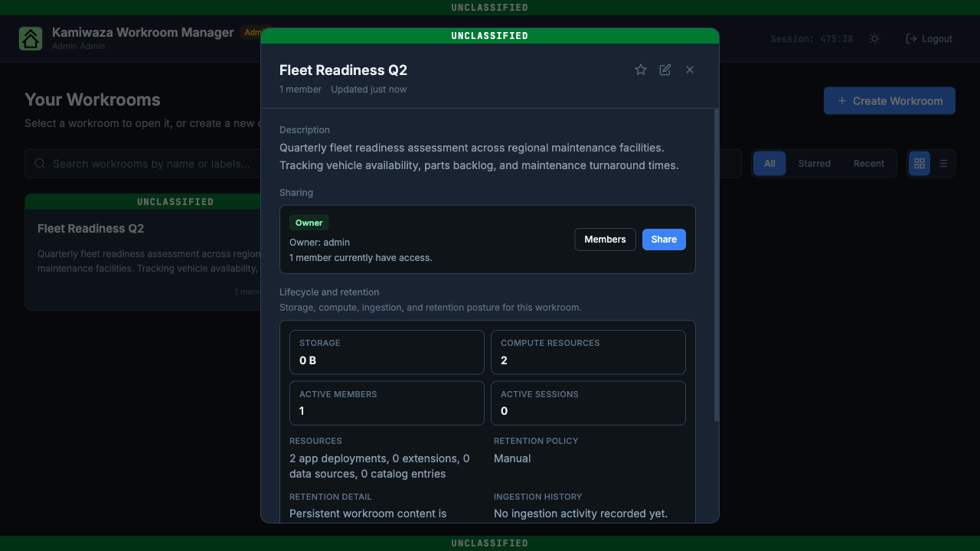This screenshot has width=980, height=551.
Task: Select the Starred filter tab
Action: [x=815, y=164]
